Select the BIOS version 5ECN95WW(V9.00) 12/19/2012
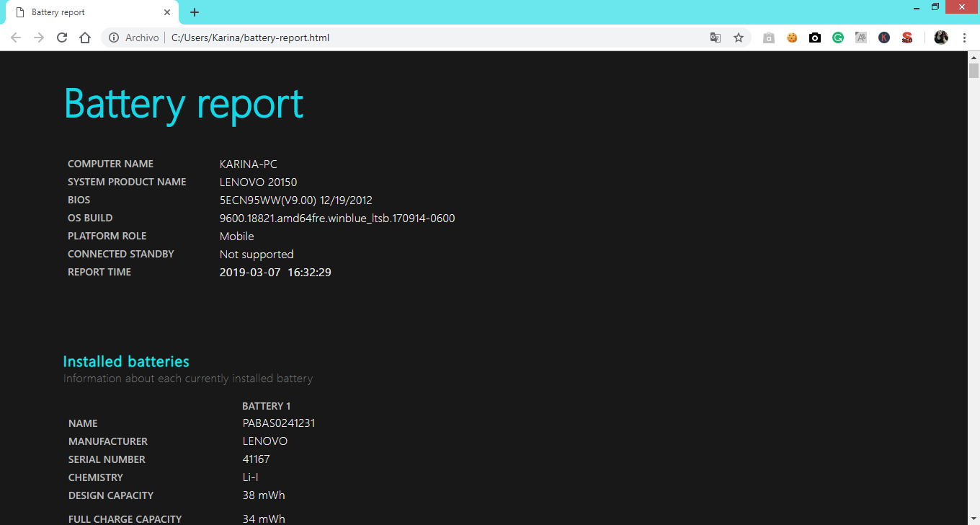Screen dimensions: 980x525 click(296, 200)
